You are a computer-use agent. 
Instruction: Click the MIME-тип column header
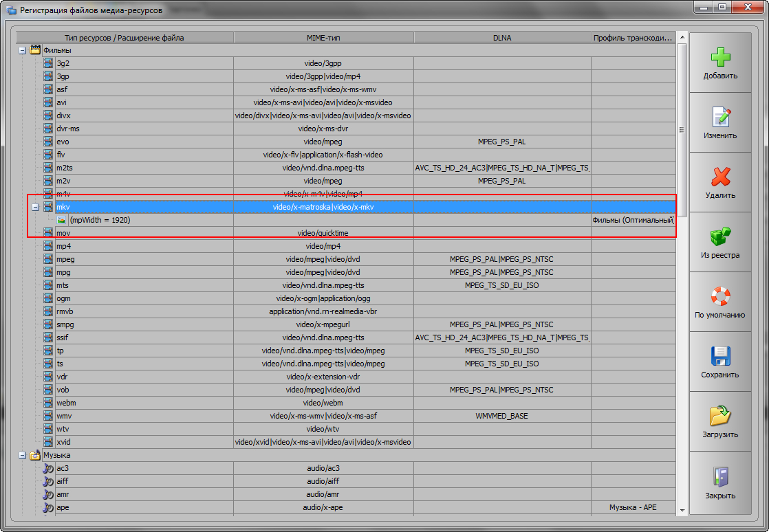[x=323, y=38]
